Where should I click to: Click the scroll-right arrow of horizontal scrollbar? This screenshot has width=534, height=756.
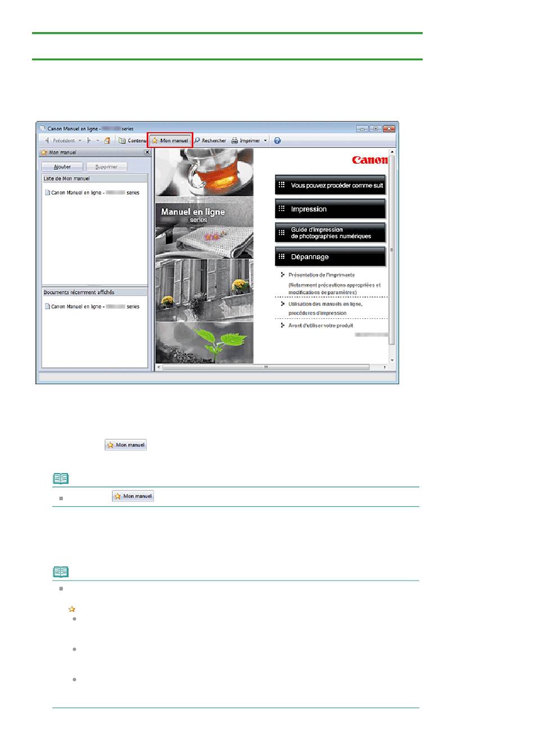[385, 367]
